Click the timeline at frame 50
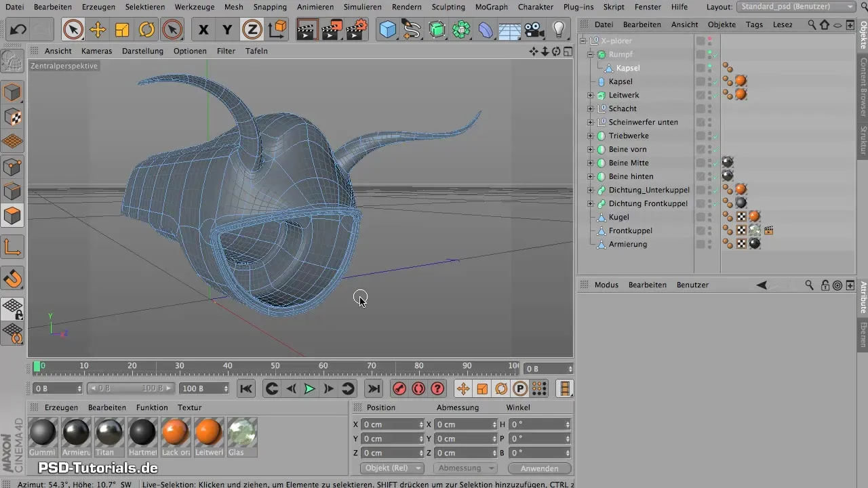868x488 pixels. 275,367
